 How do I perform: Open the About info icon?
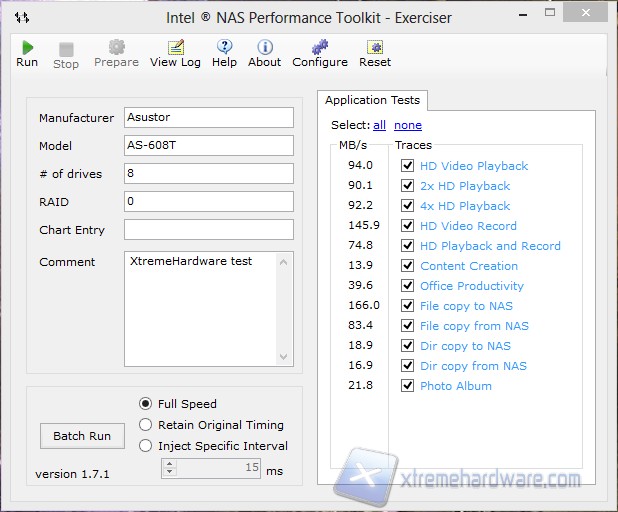pos(265,47)
